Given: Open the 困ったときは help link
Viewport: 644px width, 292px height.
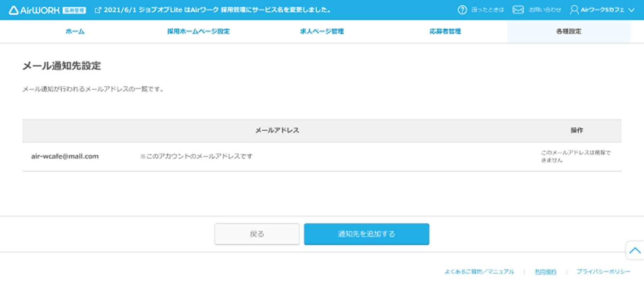Looking at the screenshot, I should (487, 10).
